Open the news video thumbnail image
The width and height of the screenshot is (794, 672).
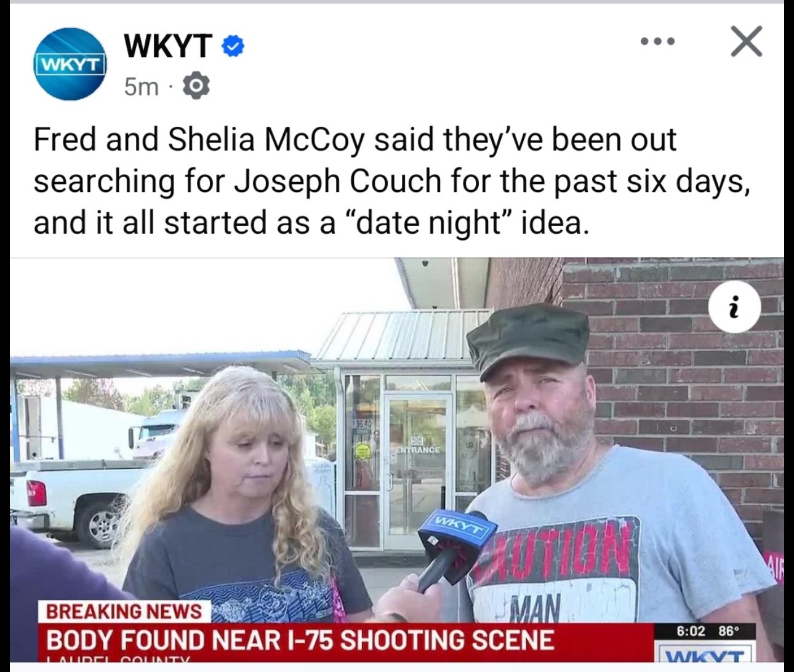coord(397,460)
